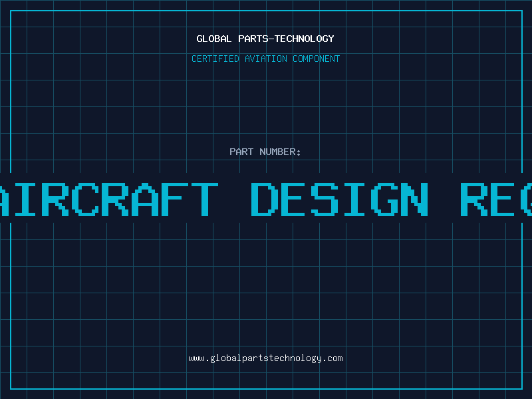Click the globalpartstechnology.com website link
The height and width of the screenshot is (399, 532).
click(265, 358)
